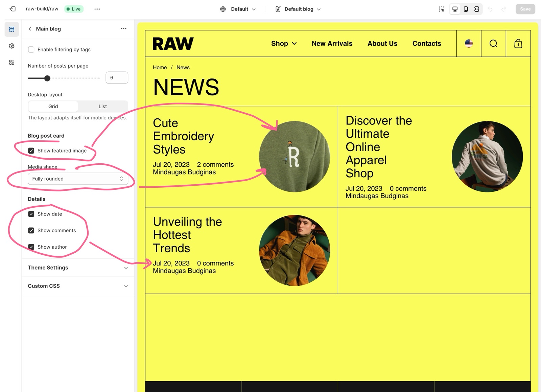This screenshot has height=392, width=541.
Task: Expand the Shop navigation menu
Action: pyautogui.click(x=284, y=44)
